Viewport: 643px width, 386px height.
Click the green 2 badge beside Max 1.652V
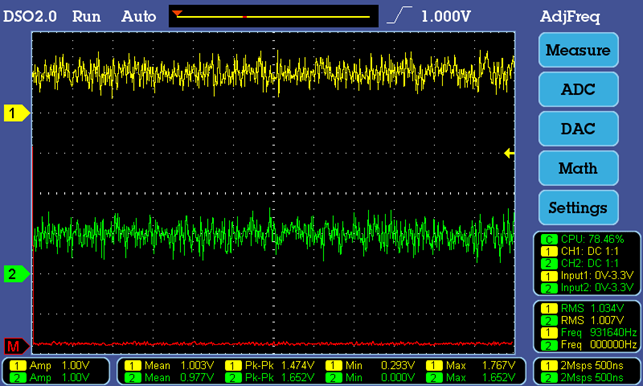tap(434, 377)
